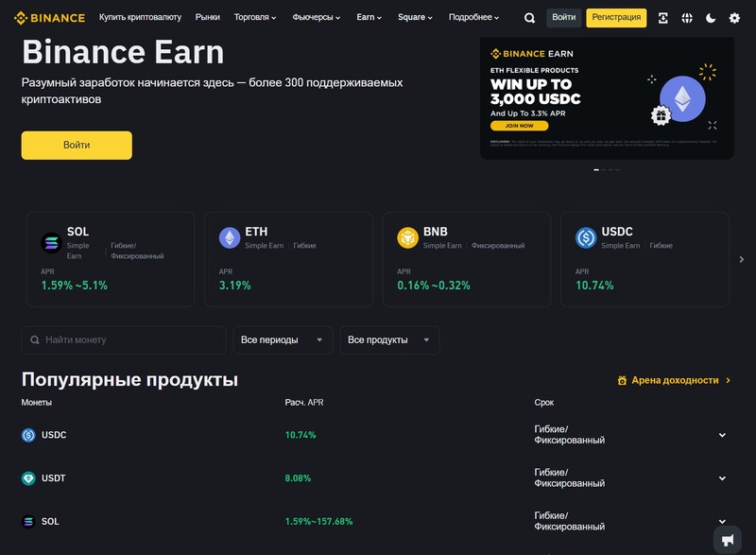This screenshot has width=756, height=555.
Task: Open the USDC Simple Earn card
Action: pyautogui.click(x=644, y=259)
